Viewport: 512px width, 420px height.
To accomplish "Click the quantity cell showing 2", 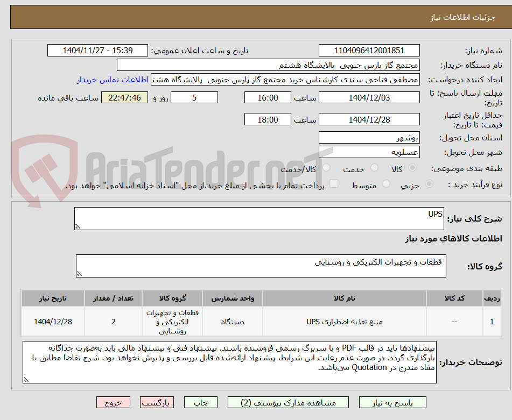I will [113, 322].
